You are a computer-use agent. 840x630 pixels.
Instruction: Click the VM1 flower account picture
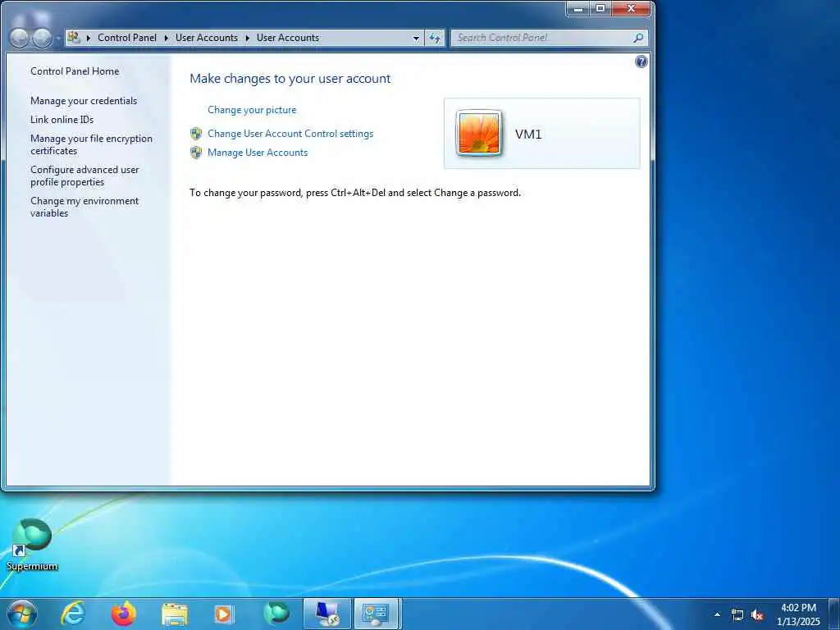click(479, 134)
